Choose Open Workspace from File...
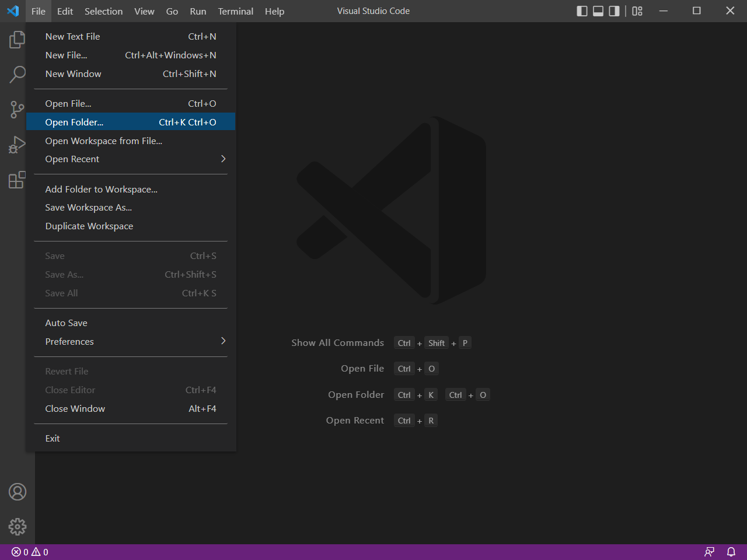This screenshot has height=560, width=747. click(131, 141)
